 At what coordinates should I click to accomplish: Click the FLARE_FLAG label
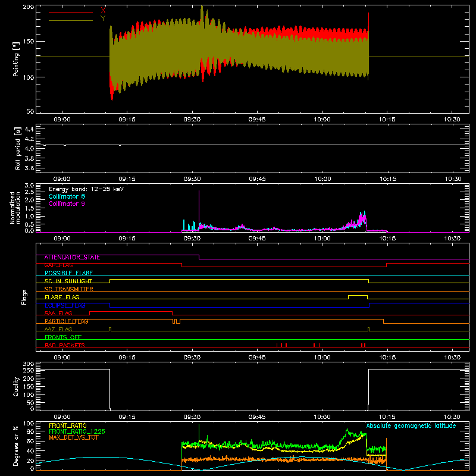pos(62,297)
